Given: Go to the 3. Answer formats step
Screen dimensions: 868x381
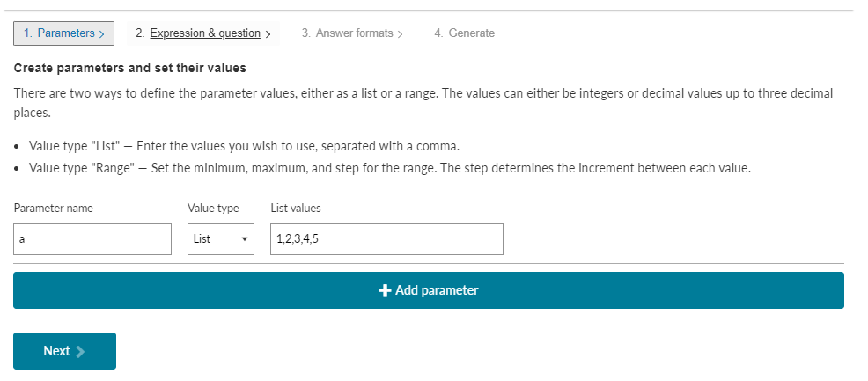Looking at the screenshot, I should (352, 33).
